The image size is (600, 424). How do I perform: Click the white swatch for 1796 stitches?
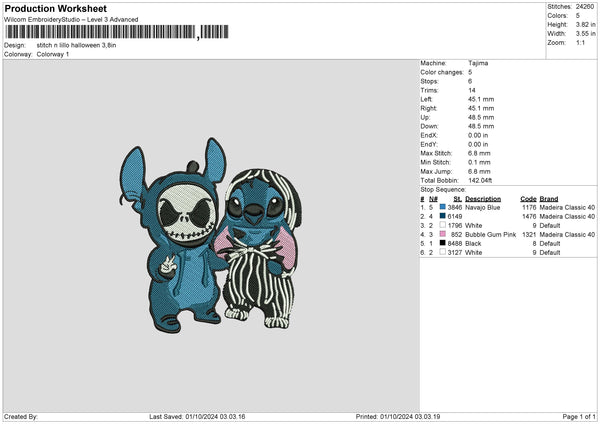point(442,225)
